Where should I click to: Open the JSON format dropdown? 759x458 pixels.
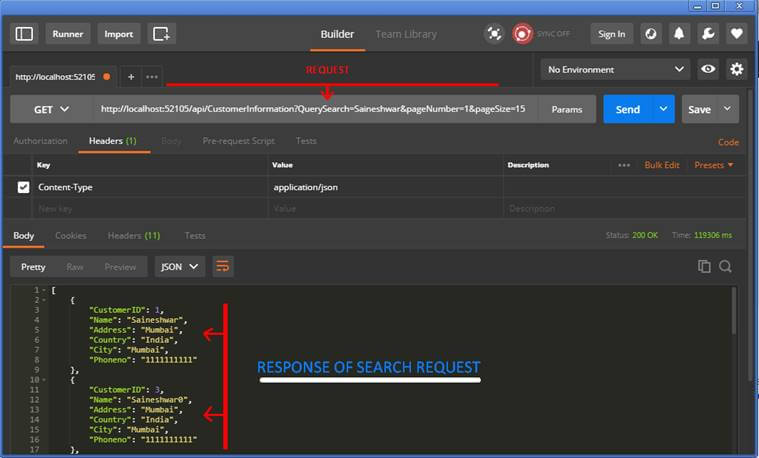180,267
